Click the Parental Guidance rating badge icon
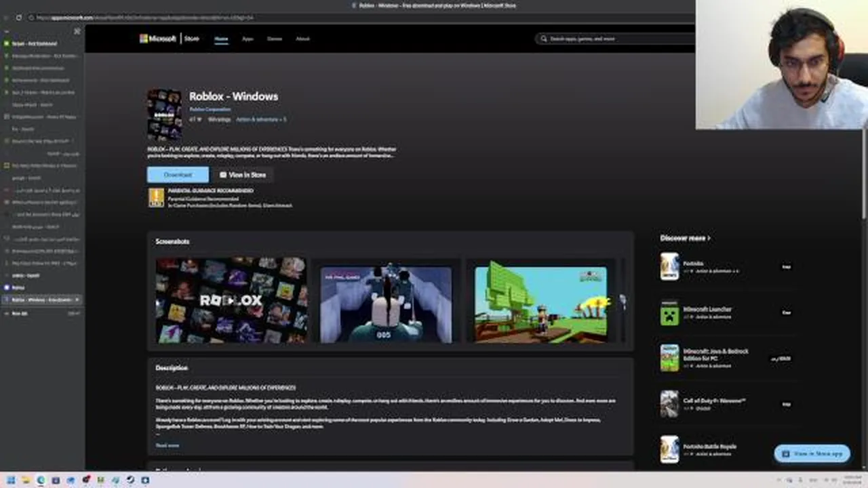The height and width of the screenshot is (488, 868). pyautogui.click(x=156, y=197)
